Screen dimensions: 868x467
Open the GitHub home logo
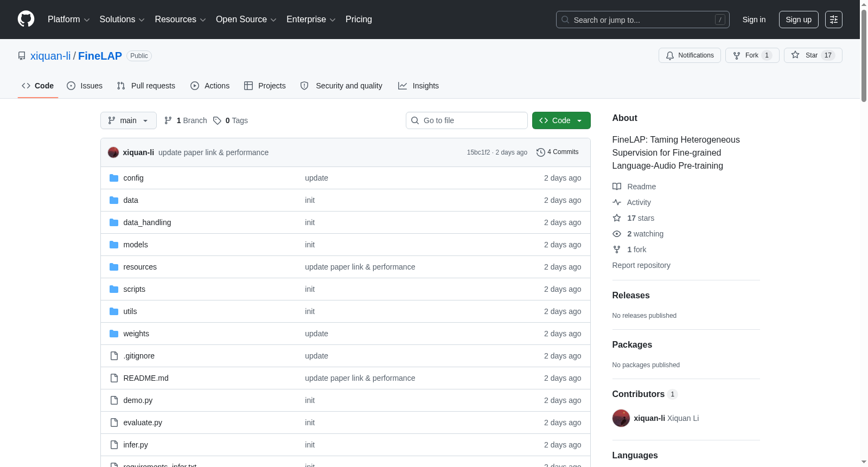pos(26,20)
